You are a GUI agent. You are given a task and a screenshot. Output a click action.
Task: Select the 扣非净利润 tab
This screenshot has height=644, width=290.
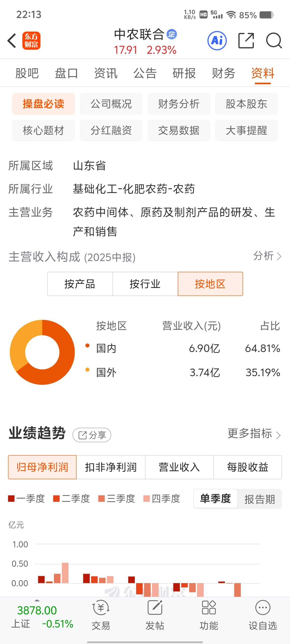pos(111,467)
